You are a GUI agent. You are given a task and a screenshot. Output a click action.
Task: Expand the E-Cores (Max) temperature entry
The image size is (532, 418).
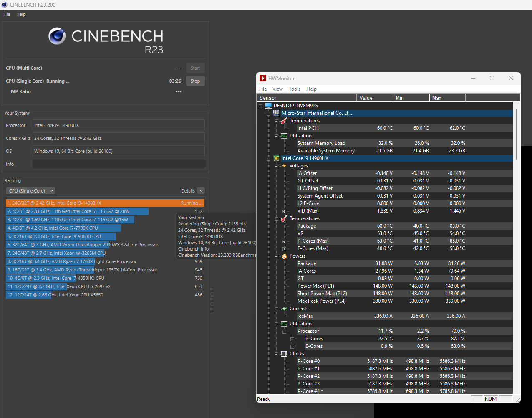(x=285, y=248)
